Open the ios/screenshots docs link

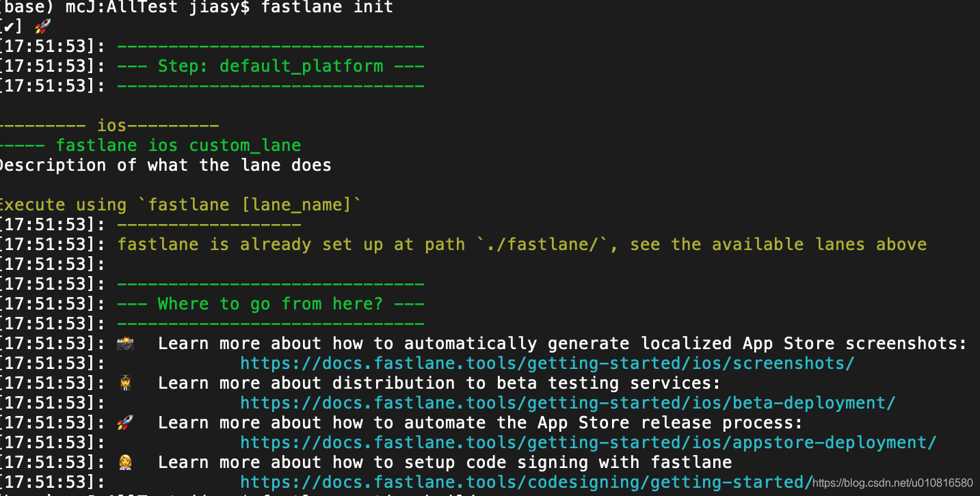click(x=547, y=363)
